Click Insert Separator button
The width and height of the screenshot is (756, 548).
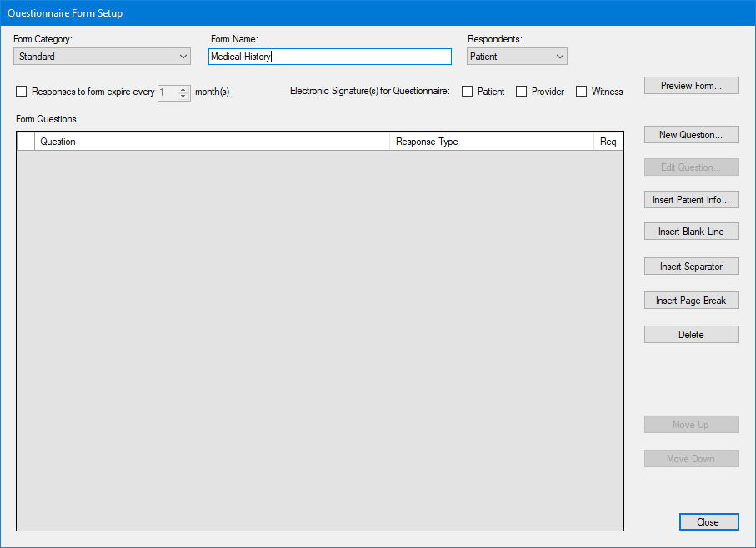[x=691, y=267]
